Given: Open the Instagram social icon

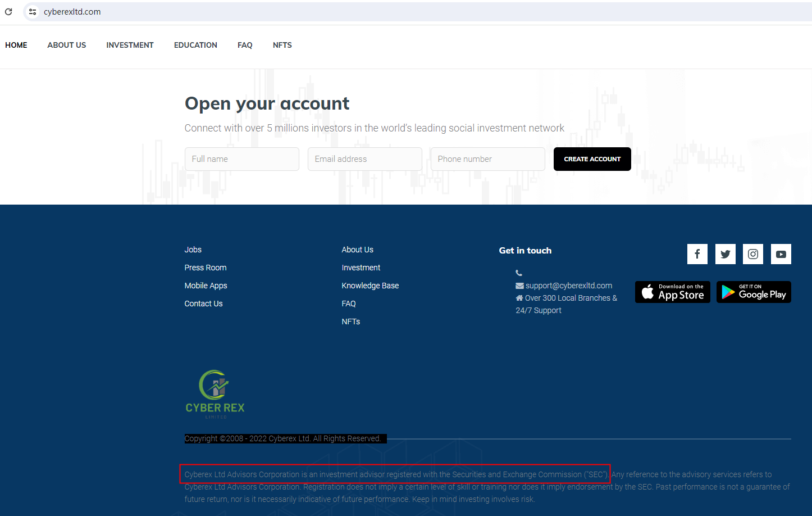Looking at the screenshot, I should click(x=753, y=254).
